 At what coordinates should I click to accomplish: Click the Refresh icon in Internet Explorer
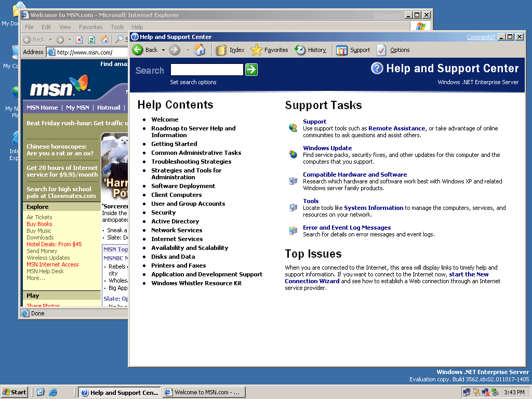(x=91, y=39)
